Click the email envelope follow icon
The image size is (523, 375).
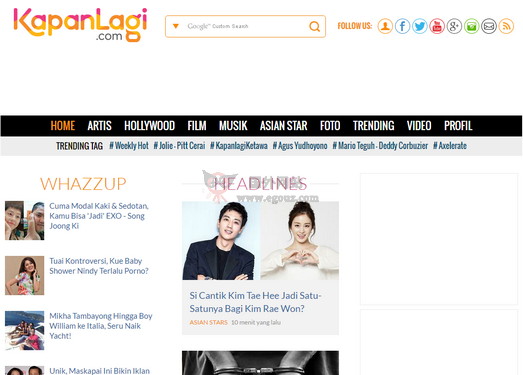pyautogui.click(x=489, y=26)
